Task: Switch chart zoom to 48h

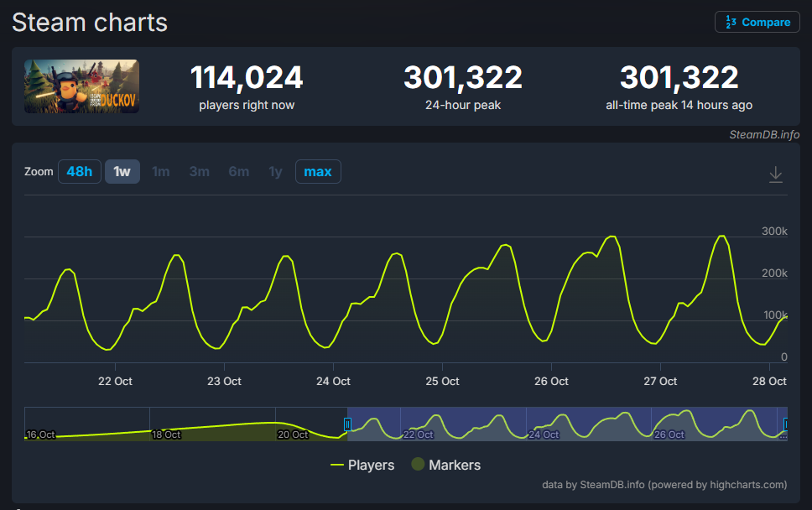Action: [x=79, y=171]
